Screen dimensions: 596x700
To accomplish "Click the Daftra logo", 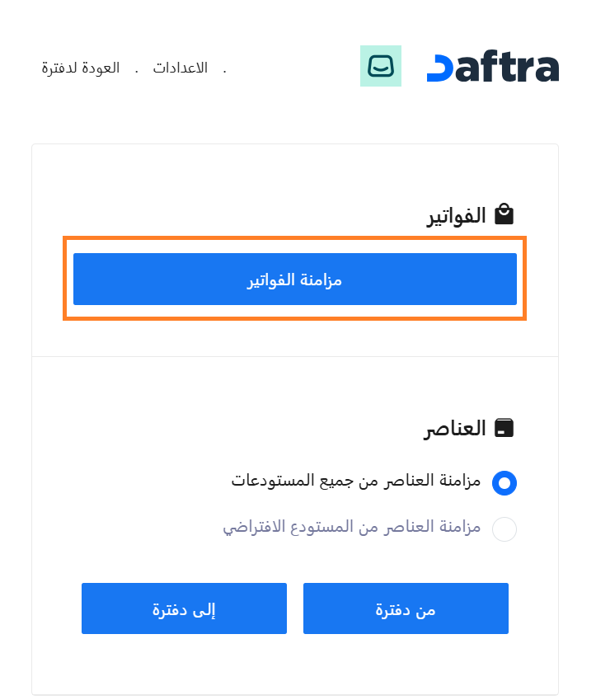I will click(x=493, y=68).
